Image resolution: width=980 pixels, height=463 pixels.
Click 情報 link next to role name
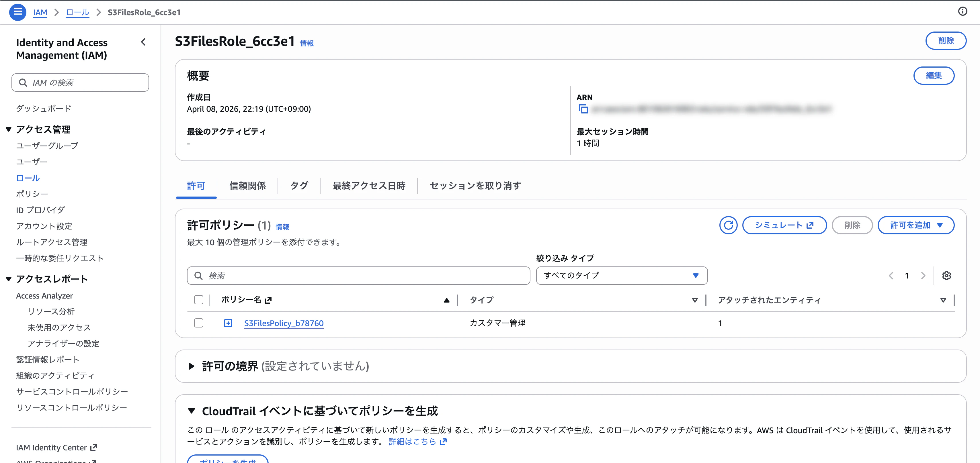[307, 43]
